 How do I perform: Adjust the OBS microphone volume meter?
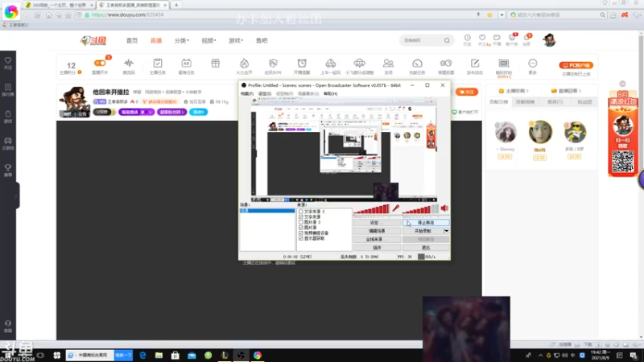(x=372, y=209)
